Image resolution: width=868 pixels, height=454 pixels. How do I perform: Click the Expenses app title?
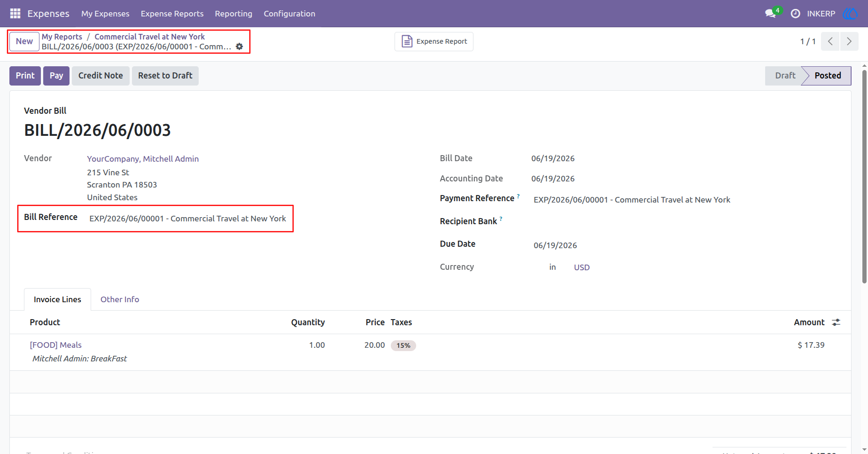(x=48, y=14)
